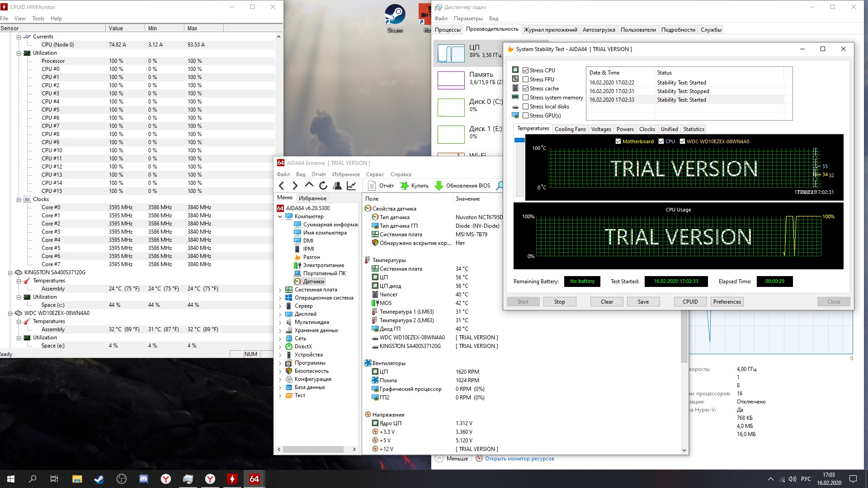Image resolution: width=868 pixels, height=488 pixels.
Task: Expand the Системная плата tree node
Action: 280,290
